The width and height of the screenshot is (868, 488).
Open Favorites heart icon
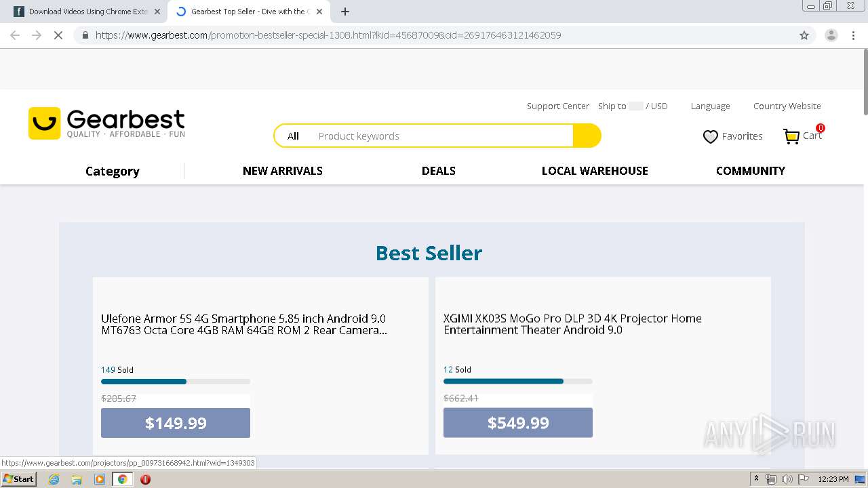click(710, 137)
